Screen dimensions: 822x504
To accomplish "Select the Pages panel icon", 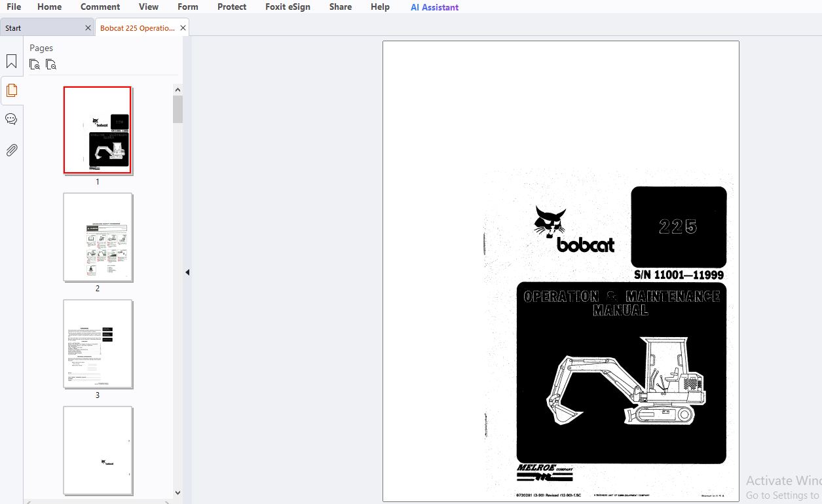I will click(11, 90).
